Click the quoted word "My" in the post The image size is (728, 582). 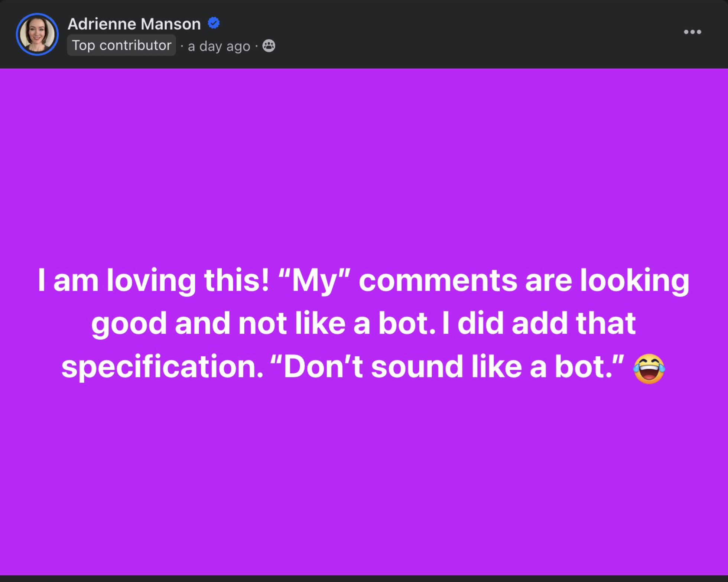tap(313, 281)
